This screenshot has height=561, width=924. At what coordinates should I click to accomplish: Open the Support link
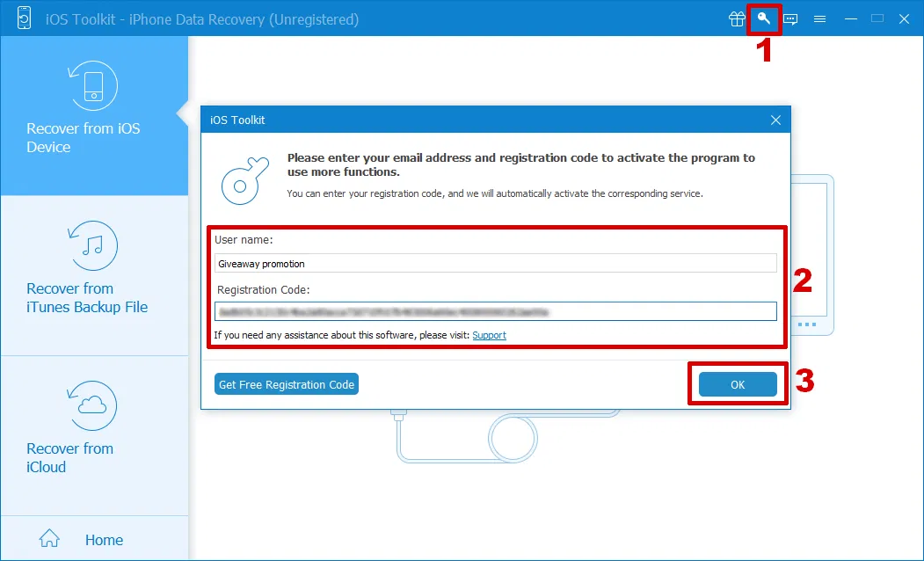[490, 335]
